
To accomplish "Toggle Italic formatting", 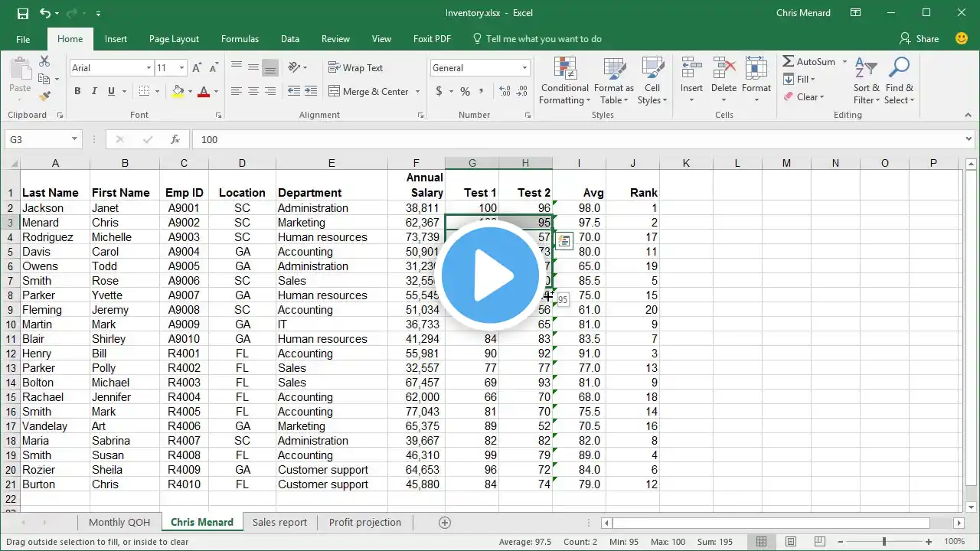I will tap(94, 92).
